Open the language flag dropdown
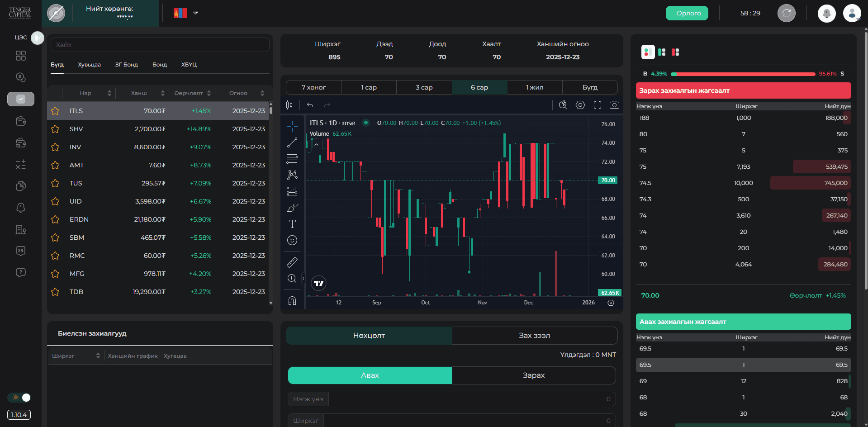 click(x=186, y=13)
